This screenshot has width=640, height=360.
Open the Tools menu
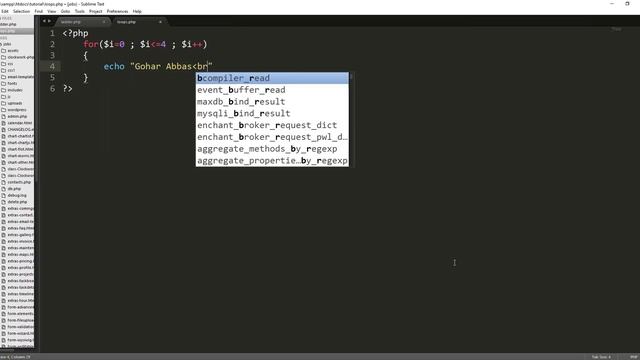tap(80, 11)
